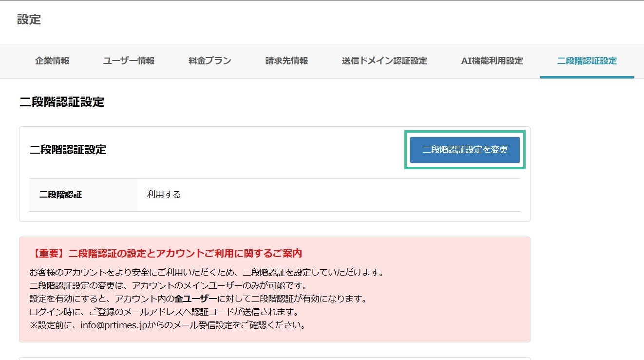
Task: Click the 【重要】 notice heading
Action: point(166,253)
